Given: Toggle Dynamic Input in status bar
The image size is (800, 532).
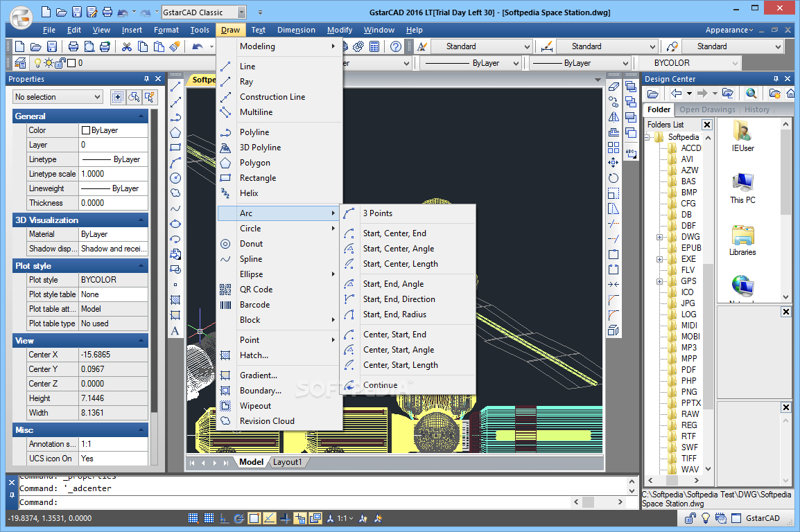Looking at the screenshot, I should click(300, 518).
